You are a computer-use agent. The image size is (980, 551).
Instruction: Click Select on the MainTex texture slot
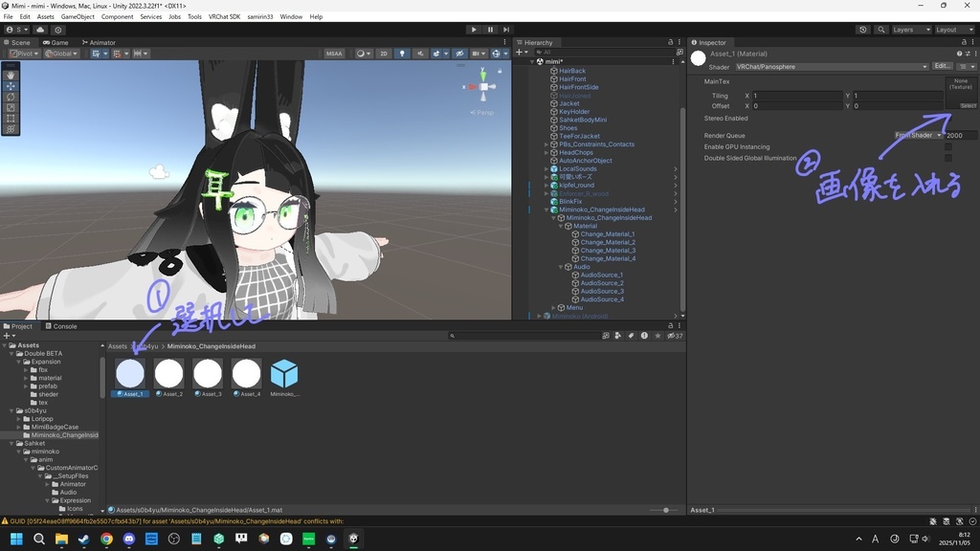click(x=968, y=106)
